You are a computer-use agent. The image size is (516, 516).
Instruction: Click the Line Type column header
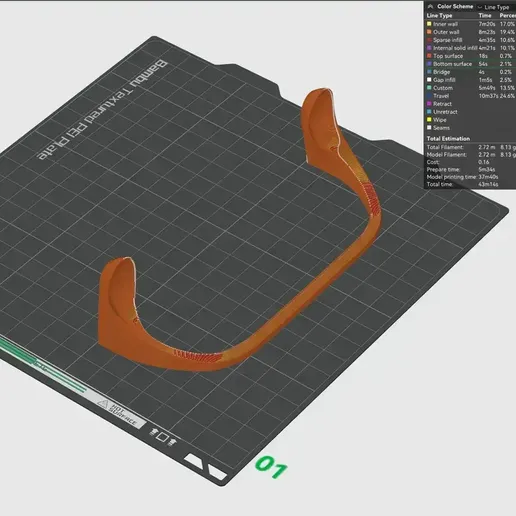[439, 16]
